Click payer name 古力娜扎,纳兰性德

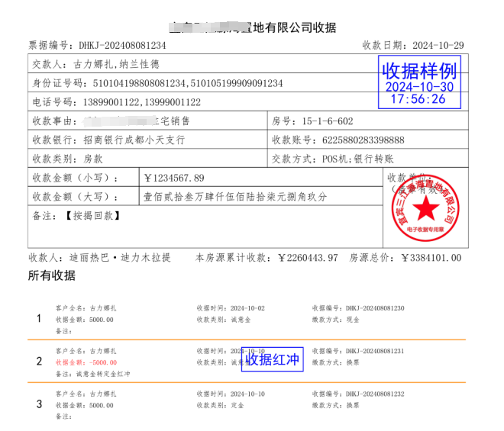(x=116, y=65)
